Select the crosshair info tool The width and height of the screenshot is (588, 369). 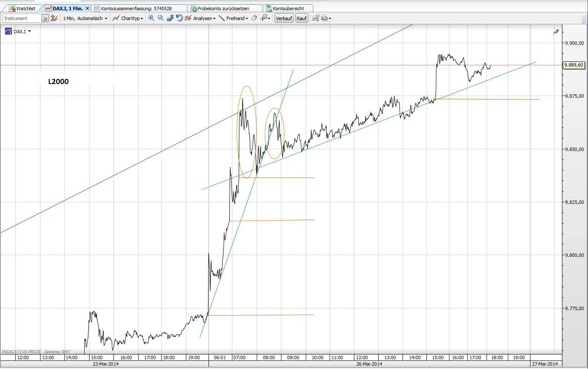click(x=262, y=18)
